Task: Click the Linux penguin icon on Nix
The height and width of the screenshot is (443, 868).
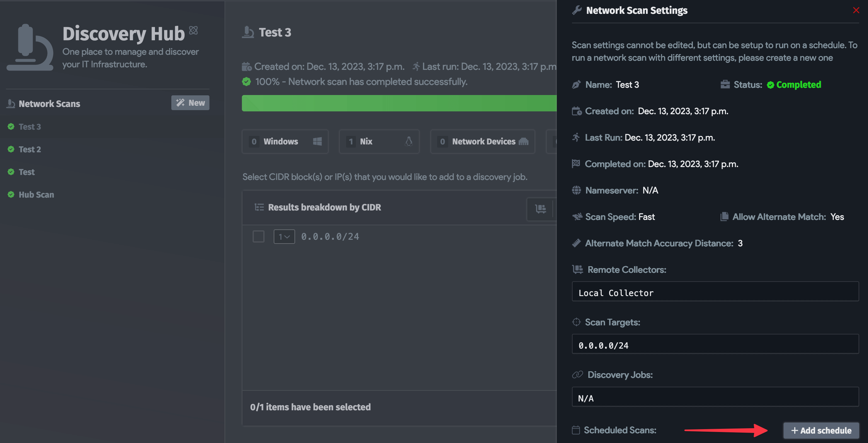Action: pyautogui.click(x=409, y=141)
